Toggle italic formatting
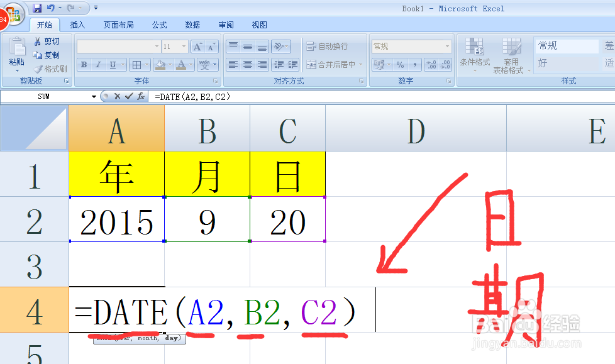Viewport: 615px width, 364px height. [x=98, y=65]
